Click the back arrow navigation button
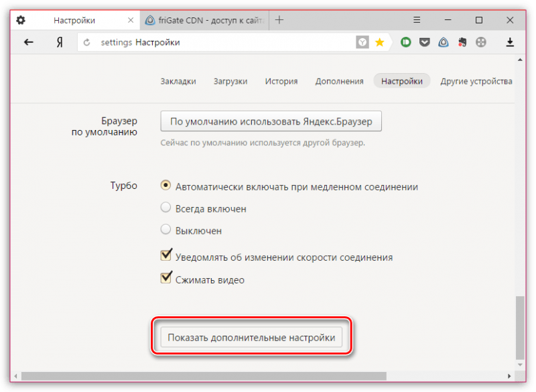 pos(29,42)
